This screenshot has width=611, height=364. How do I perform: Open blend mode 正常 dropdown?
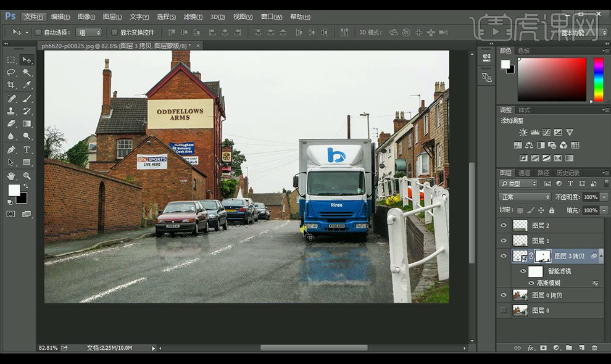(x=525, y=197)
